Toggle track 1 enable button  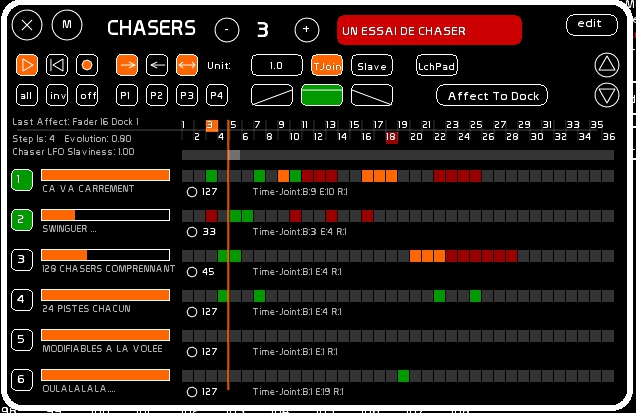click(22, 180)
